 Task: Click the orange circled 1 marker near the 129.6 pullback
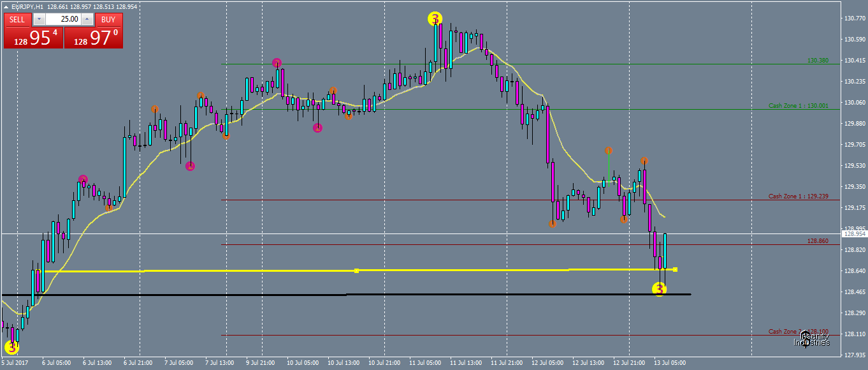(609, 149)
